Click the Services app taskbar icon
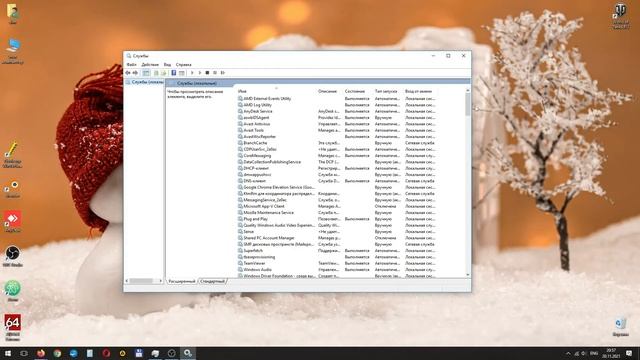 tap(188, 353)
